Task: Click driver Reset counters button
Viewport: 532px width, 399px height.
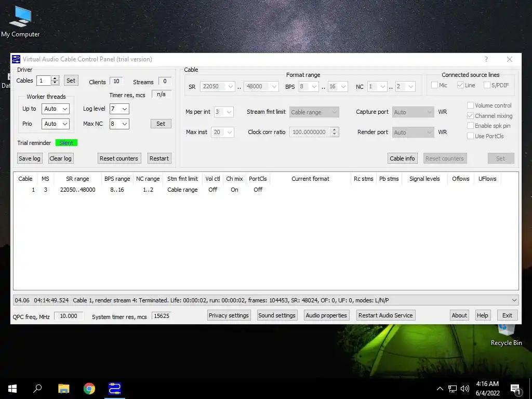Action: point(119,158)
